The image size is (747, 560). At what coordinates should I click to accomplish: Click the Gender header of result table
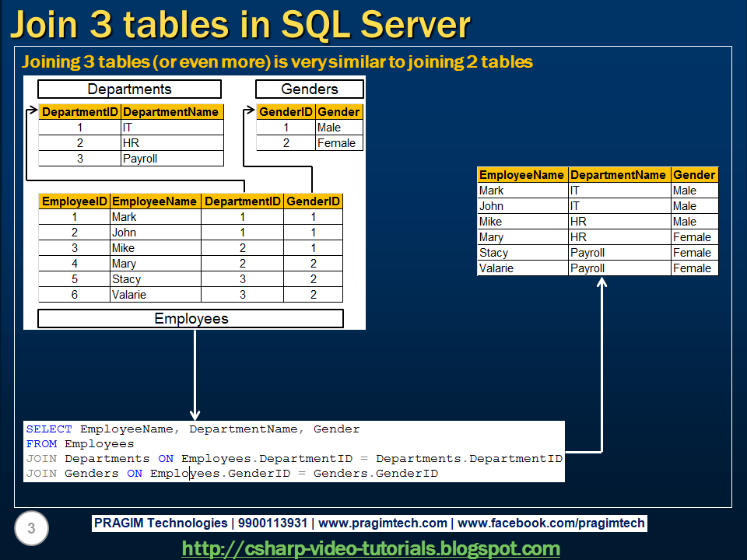(x=694, y=175)
